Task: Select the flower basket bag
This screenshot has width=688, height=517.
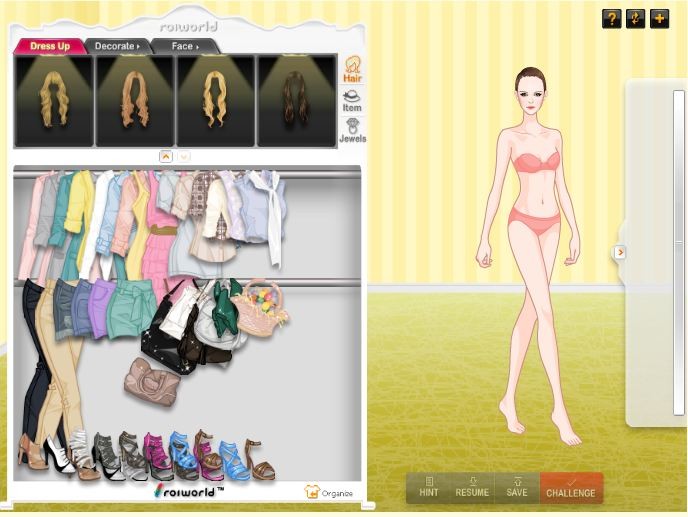Action: coord(263,305)
